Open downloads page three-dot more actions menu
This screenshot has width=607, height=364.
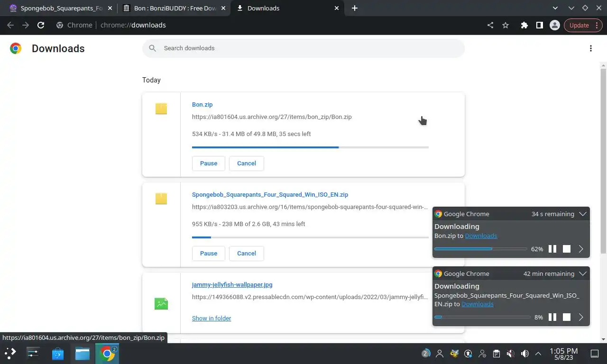pyautogui.click(x=590, y=48)
